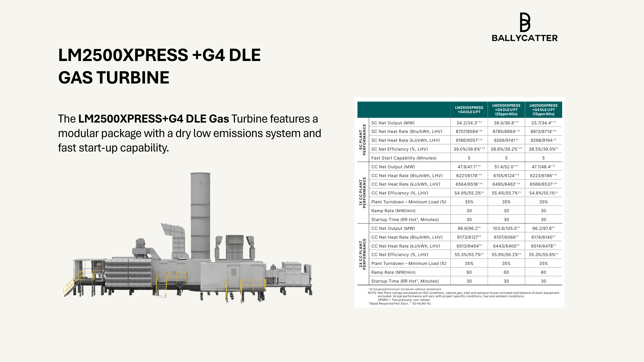This screenshot has height=362, width=644.
Task: Click the '38.5%/39.0%' efficiency value
Action: 543,149
